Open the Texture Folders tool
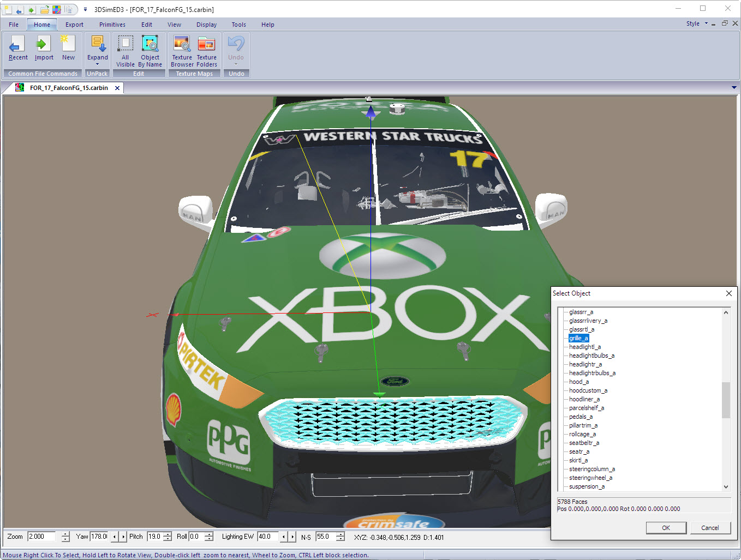The height and width of the screenshot is (560, 741). tap(207, 51)
